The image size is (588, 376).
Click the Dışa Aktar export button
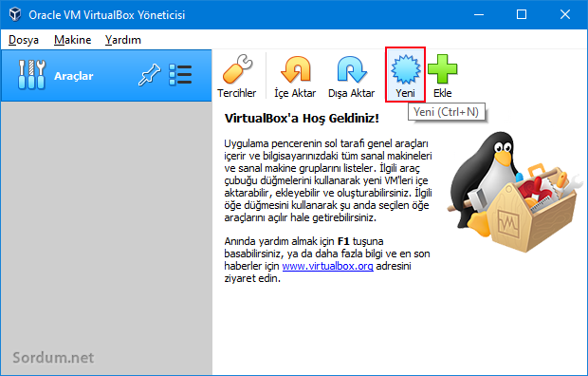point(351,76)
